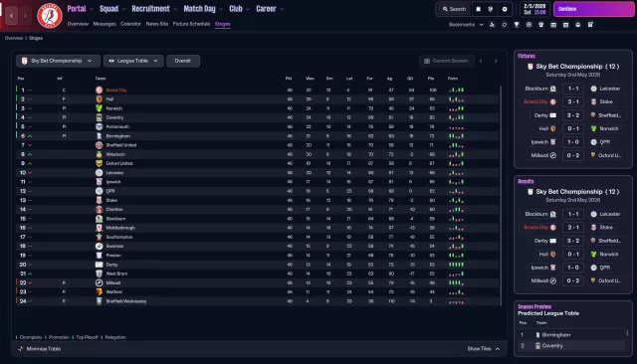Viewport: 637px width, 364px height.
Task: Click the Wrexham crest in league table
Action: tap(99, 154)
